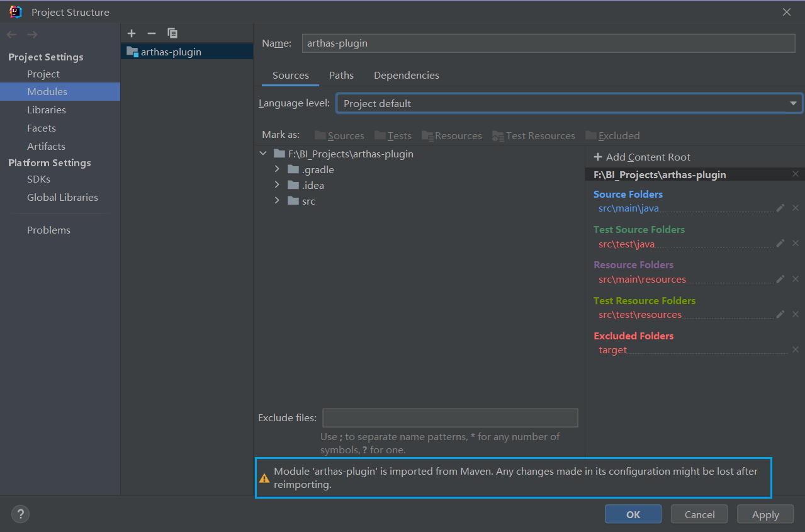Open the Language level dropdown

569,103
